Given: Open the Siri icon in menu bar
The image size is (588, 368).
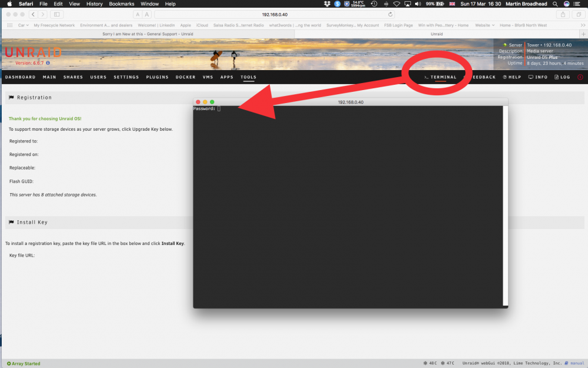Looking at the screenshot, I should 566,4.
